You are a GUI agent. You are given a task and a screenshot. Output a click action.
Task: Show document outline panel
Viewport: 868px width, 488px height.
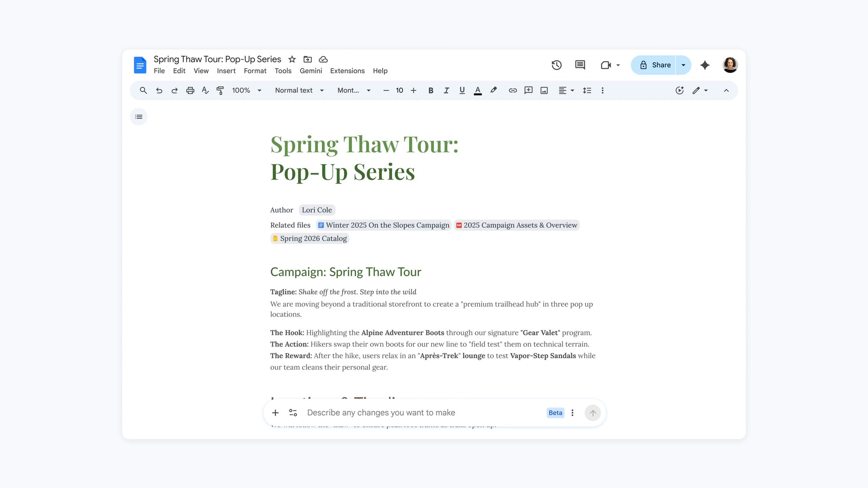(x=138, y=117)
